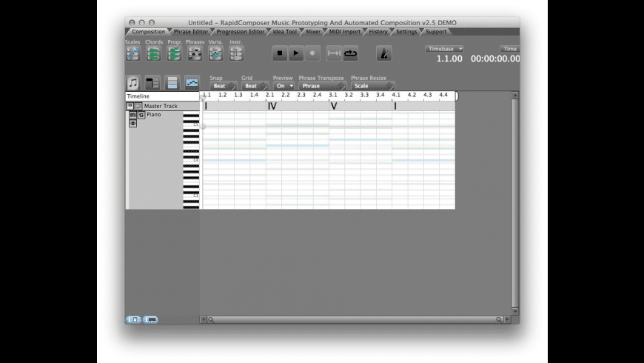Select the I chord at bar 4
The width and height of the screenshot is (644, 363).
pos(395,107)
